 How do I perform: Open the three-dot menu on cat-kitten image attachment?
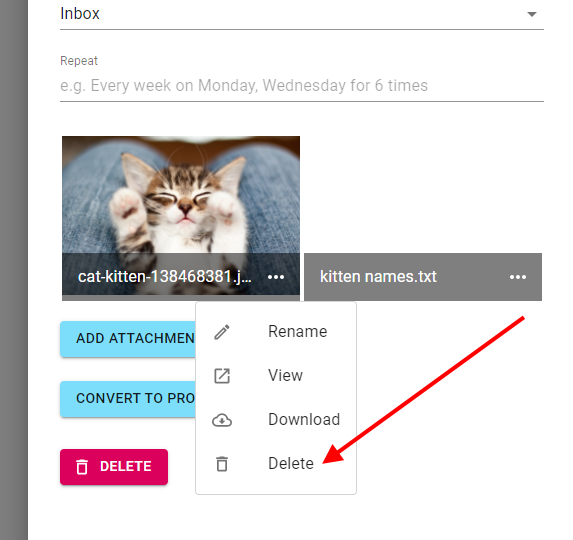pos(276,277)
